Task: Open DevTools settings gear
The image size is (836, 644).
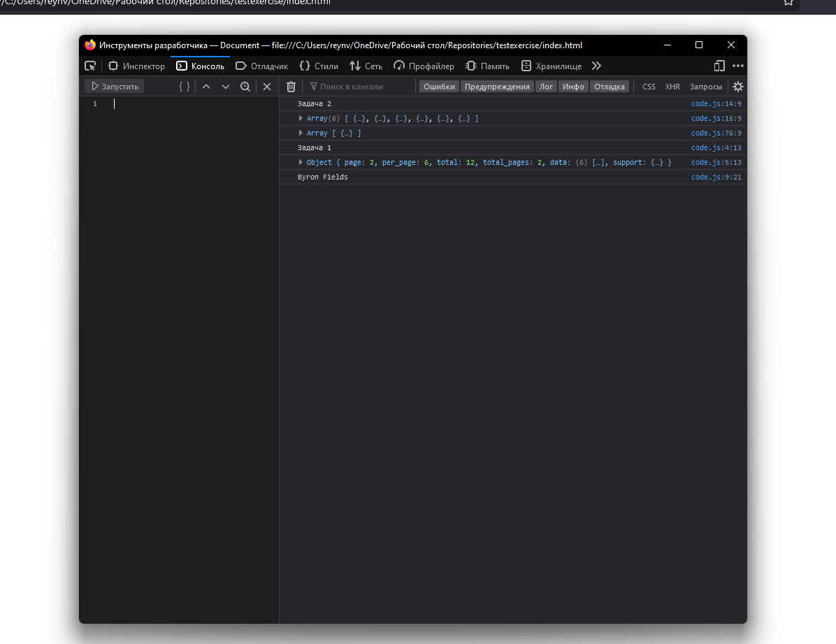Action: [x=737, y=86]
